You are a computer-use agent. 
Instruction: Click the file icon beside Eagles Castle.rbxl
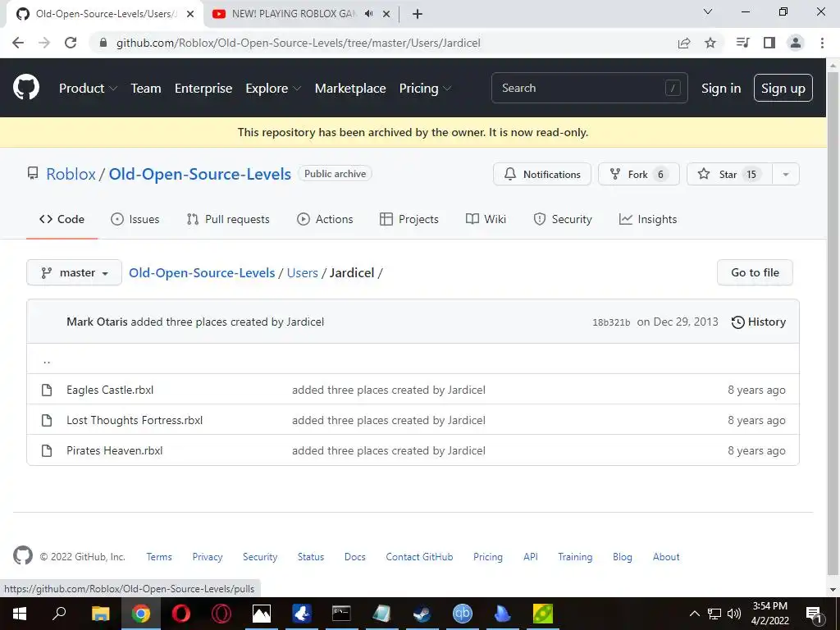pos(47,390)
